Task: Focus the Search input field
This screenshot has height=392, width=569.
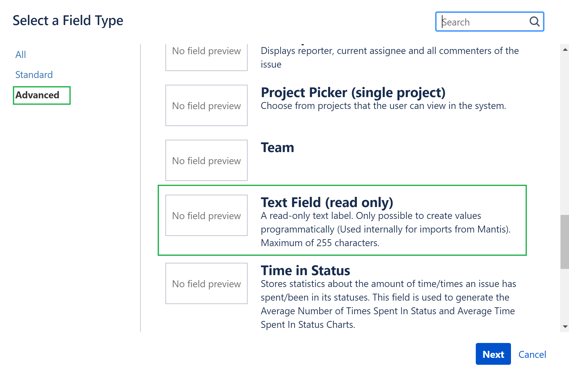Action: click(489, 22)
